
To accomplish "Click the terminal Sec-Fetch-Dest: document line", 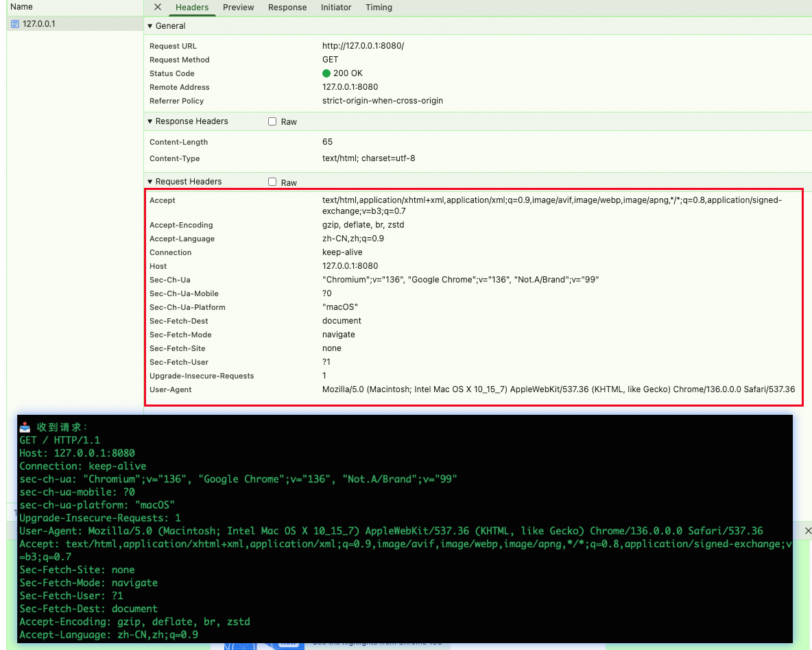I will click(x=88, y=609).
